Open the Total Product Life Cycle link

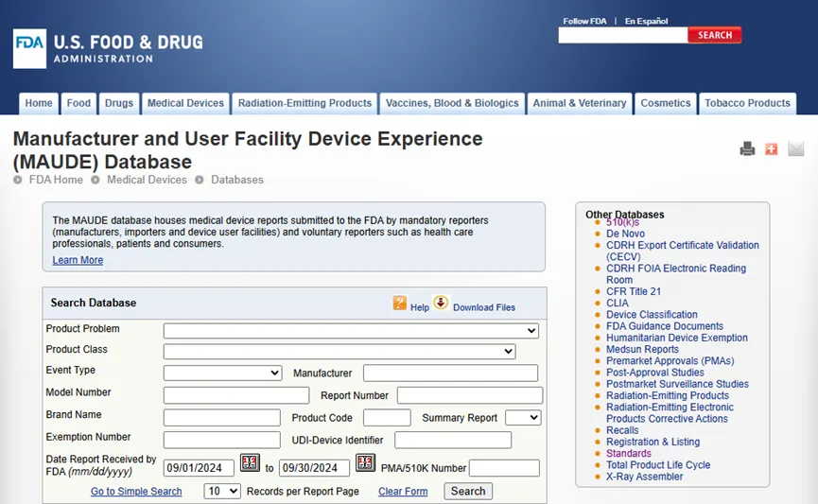point(658,465)
